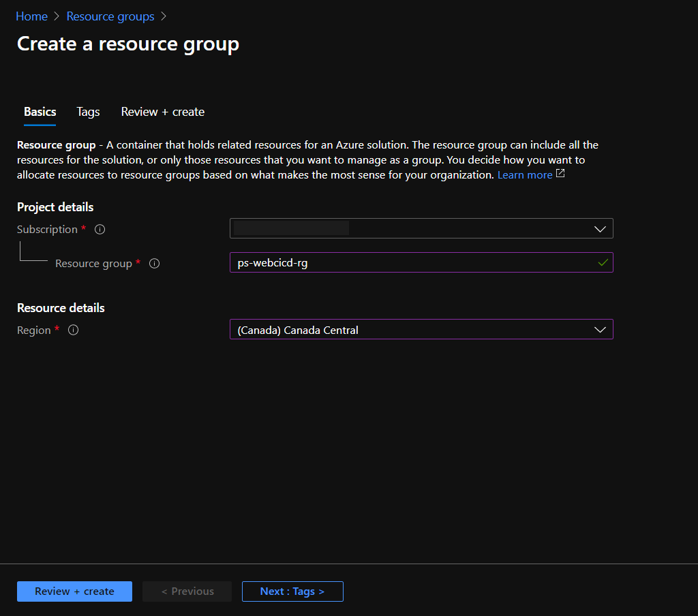Switch to the Tags tab
Screen dimensions: 698x616
(x=88, y=112)
